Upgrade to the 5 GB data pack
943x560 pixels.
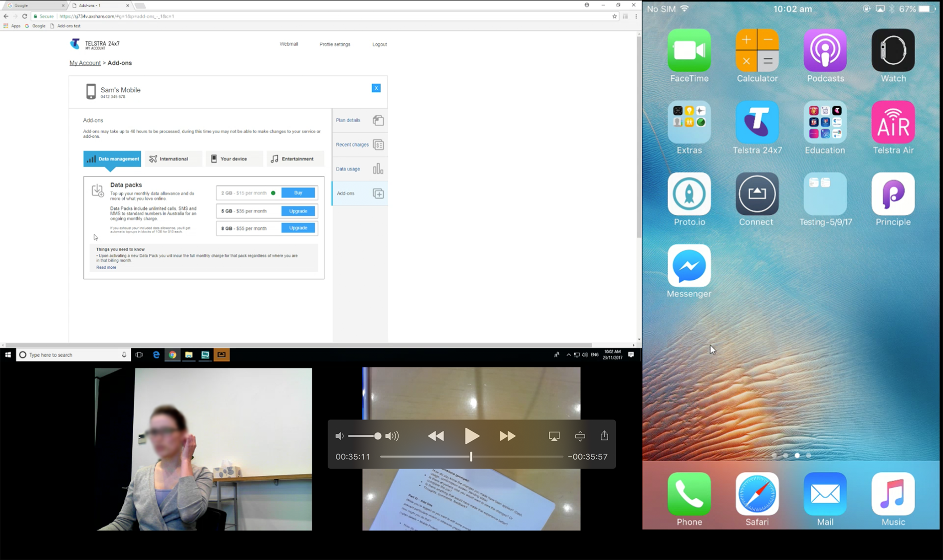pos(298,211)
